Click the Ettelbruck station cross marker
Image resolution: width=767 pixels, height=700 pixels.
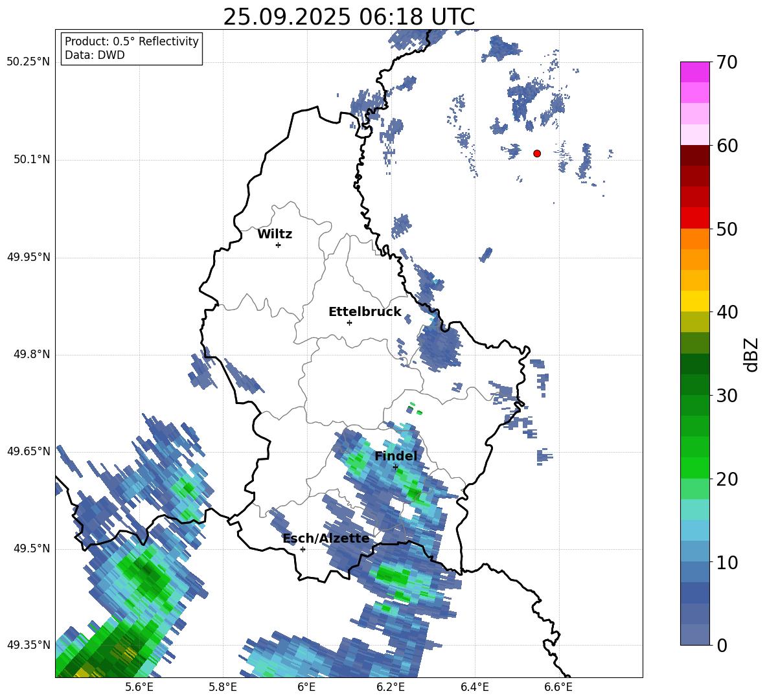coord(349,322)
